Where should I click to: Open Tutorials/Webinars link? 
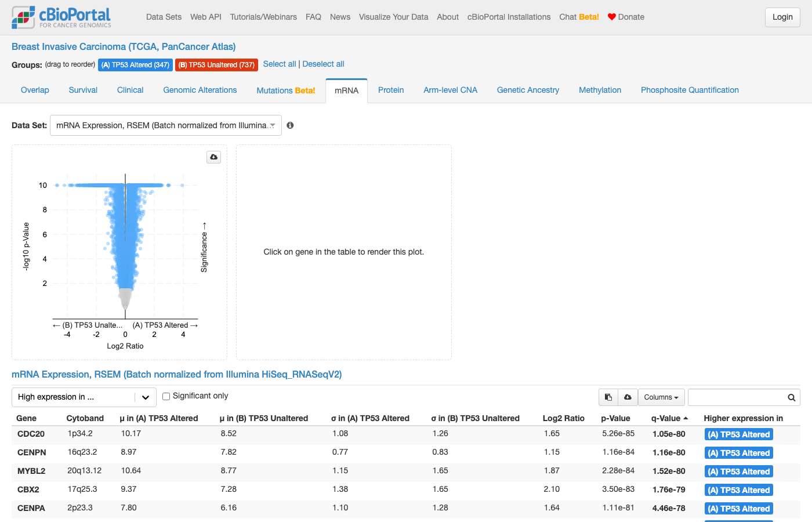pos(263,17)
